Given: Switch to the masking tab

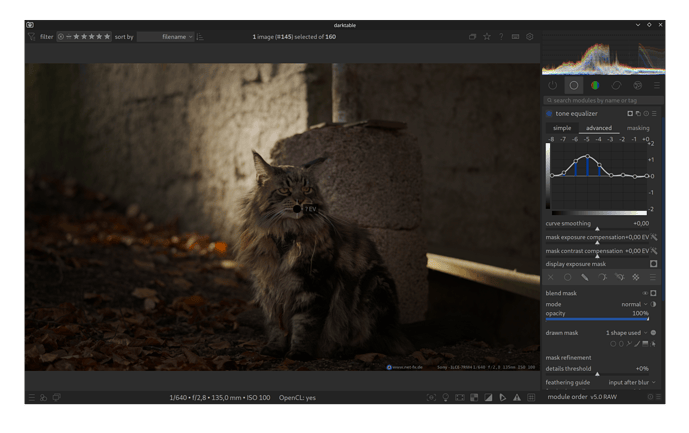Looking at the screenshot, I should coord(638,128).
